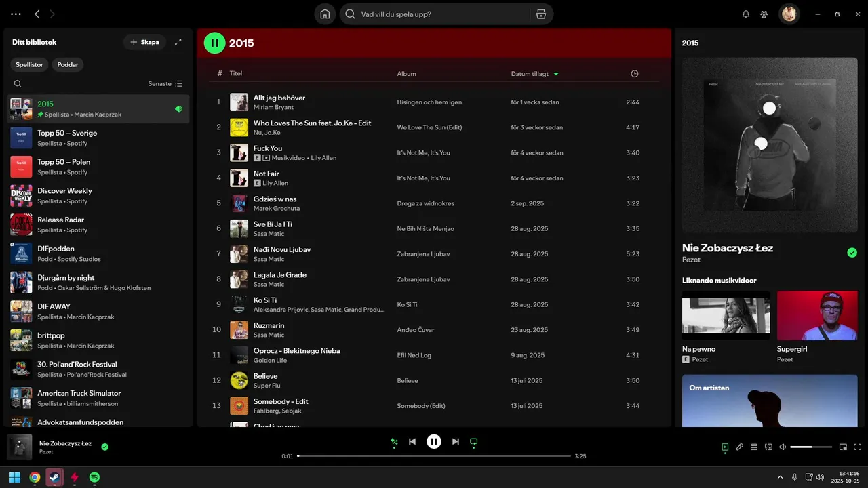Image resolution: width=868 pixels, height=488 pixels.
Task: Open the Supergirl music video thumbnail
Action: [817, 315]
